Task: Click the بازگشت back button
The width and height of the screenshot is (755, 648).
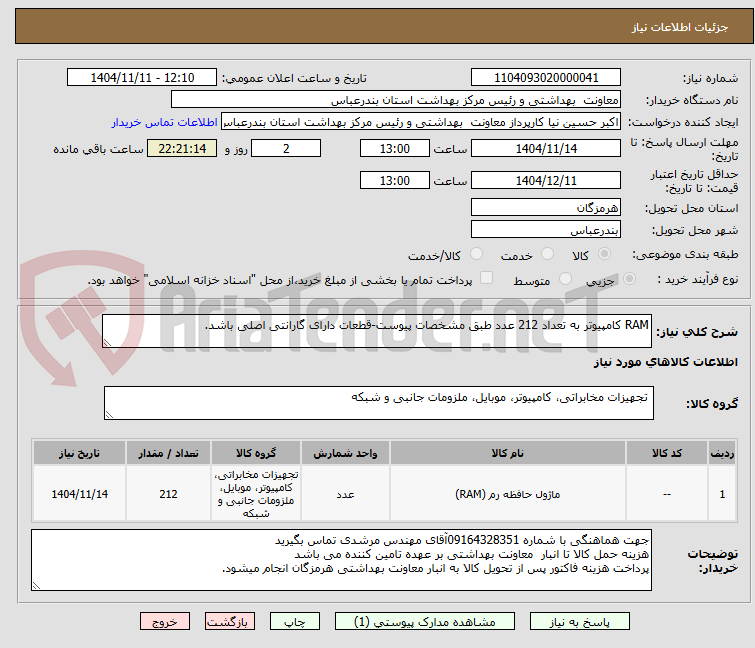Action: pos(230,621)
